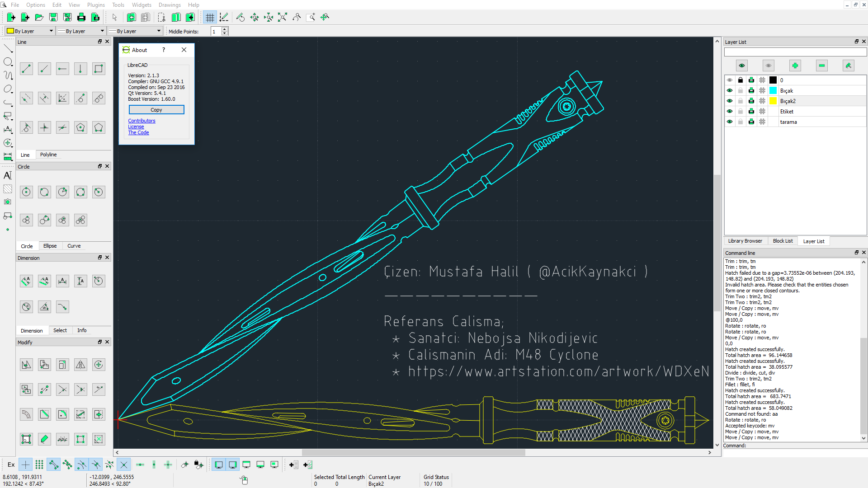The width and height of the screenshot is (868, 488).
Task: Float the Circle panel via undock icon
Action: pyautogui.click(x=100, y=166)
